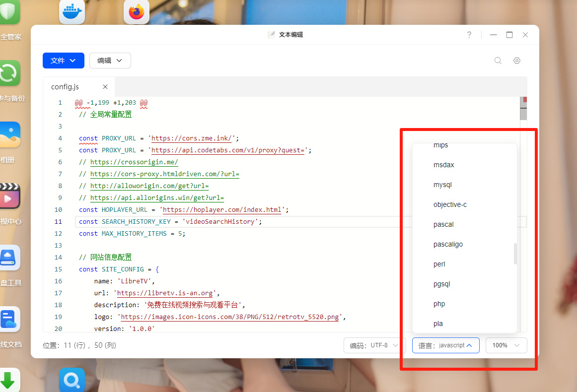Open the sync and backup desktop icon
This screenshot has height=392, width=577.
[9, 73]
